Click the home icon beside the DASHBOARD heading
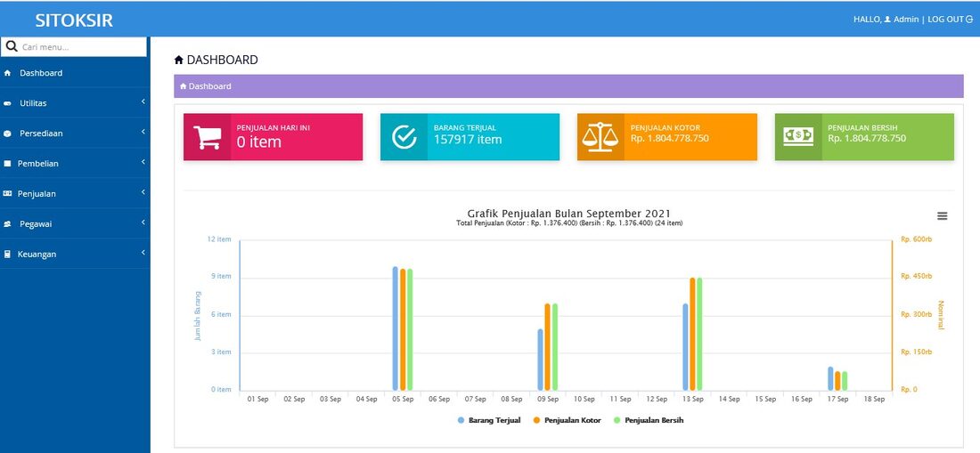 point(179,60)
